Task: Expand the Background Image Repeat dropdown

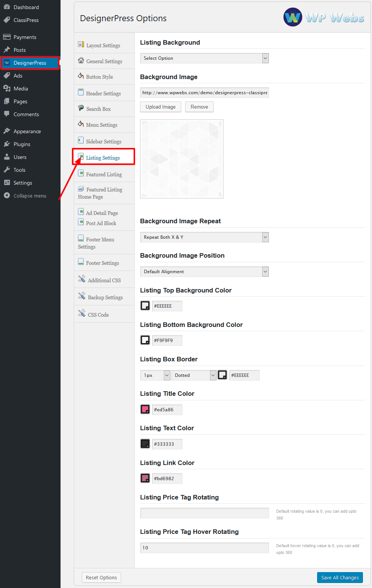Action: point(204,237)
